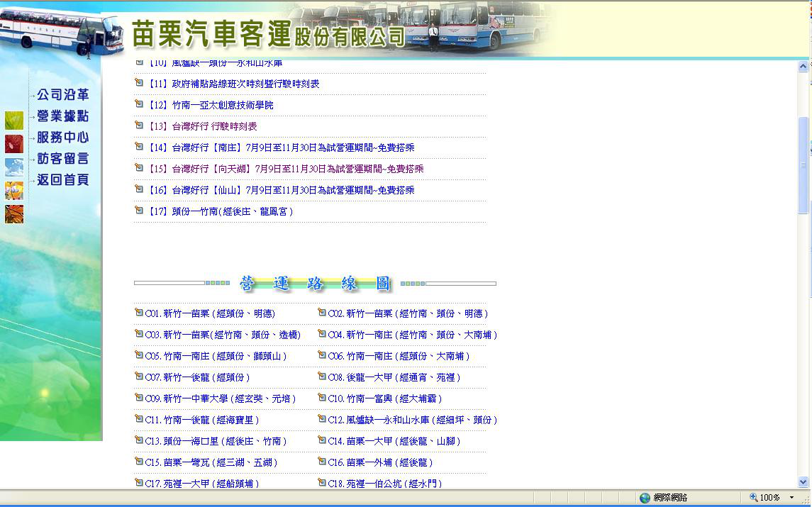Click the vertical scrollbar thumb
This screenshot has width=812, height=507.
(803, 165)
